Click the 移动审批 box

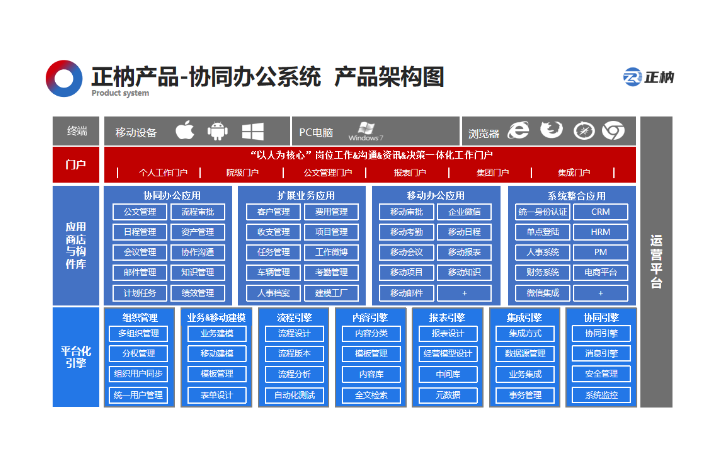coord(406,212)
